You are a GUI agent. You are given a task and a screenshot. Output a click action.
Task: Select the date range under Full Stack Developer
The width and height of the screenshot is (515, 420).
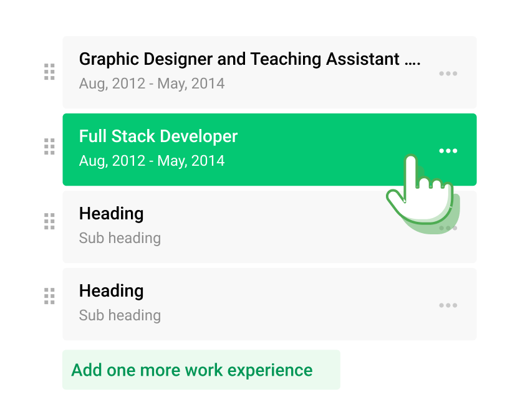point(152,161)
